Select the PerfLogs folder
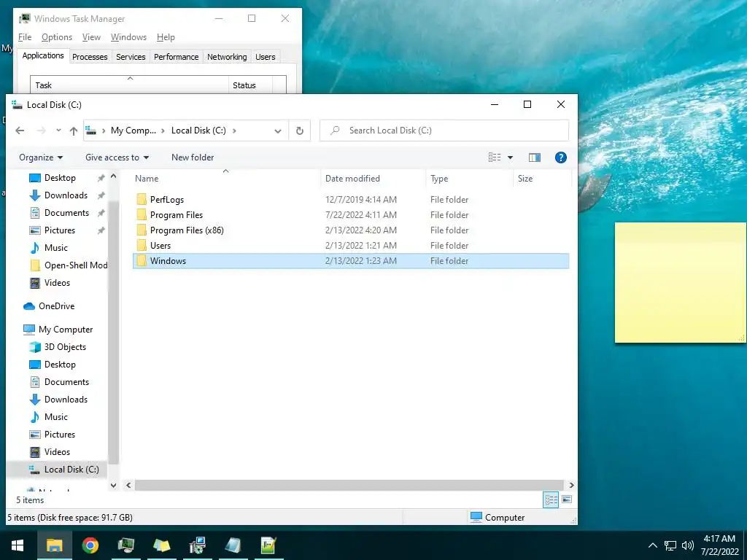 click(x=351, y=200)
